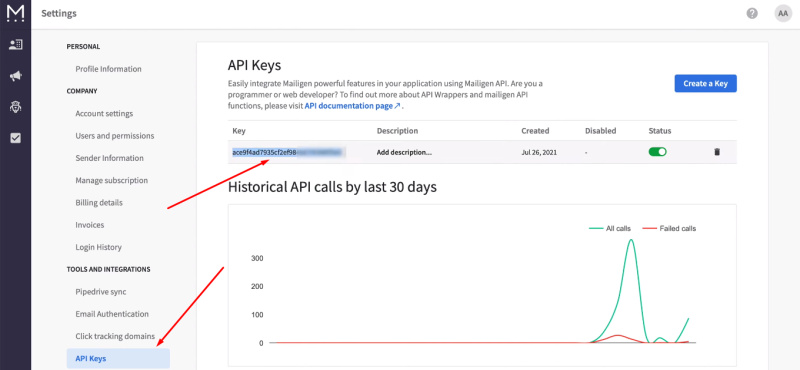800x370 pixels.
Task: Open Pipedrive sync
Action: 101,292
